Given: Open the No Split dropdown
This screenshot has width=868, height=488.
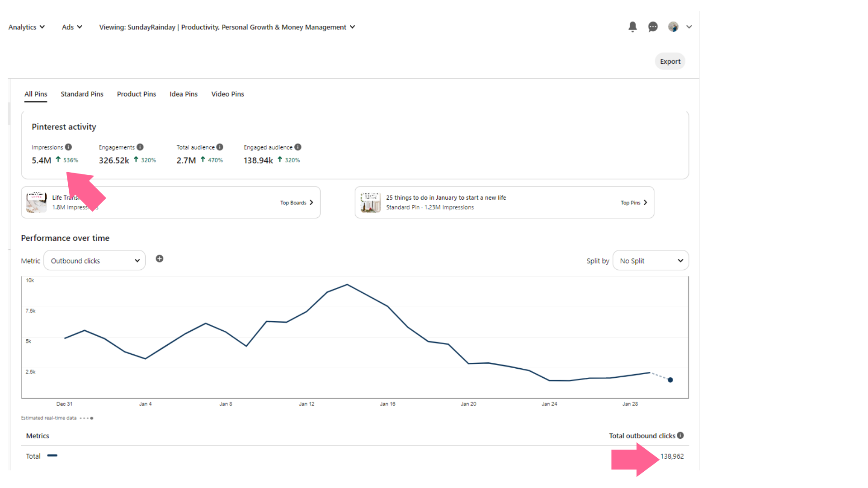Looking at the screenshot, I should (x=651, y=261).
